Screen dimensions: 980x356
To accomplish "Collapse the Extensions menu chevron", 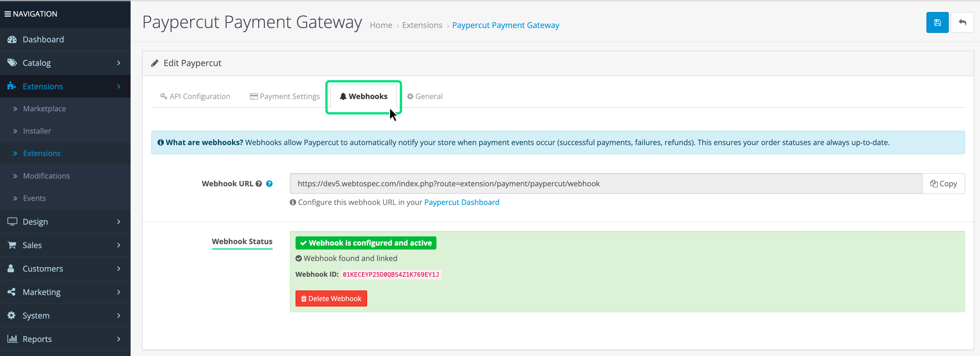I will pos(119,86).
